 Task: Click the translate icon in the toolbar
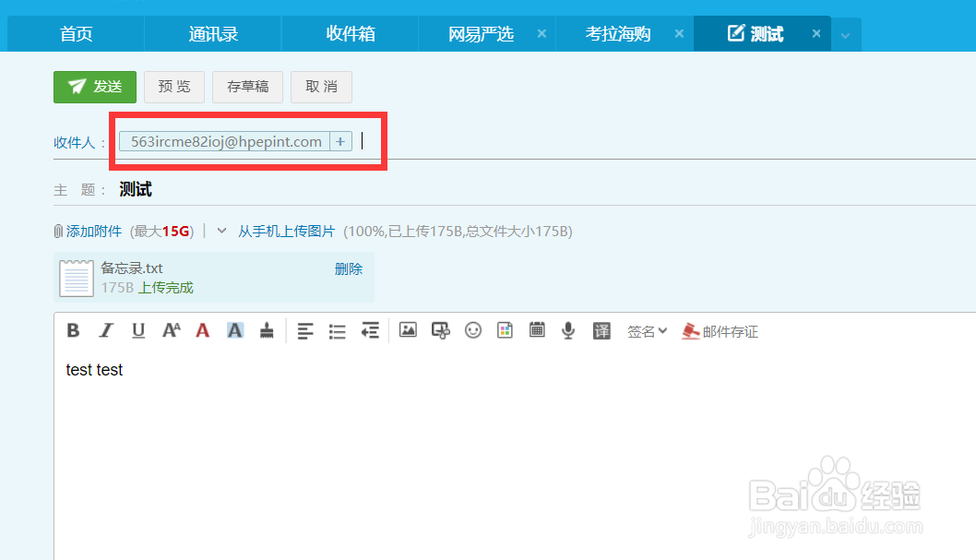click(x=601, y=330)
